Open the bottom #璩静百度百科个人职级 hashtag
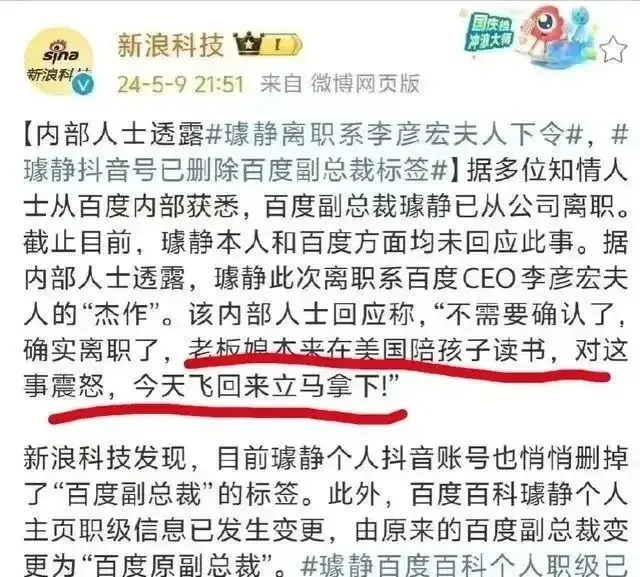 click(x=464, y=565)
